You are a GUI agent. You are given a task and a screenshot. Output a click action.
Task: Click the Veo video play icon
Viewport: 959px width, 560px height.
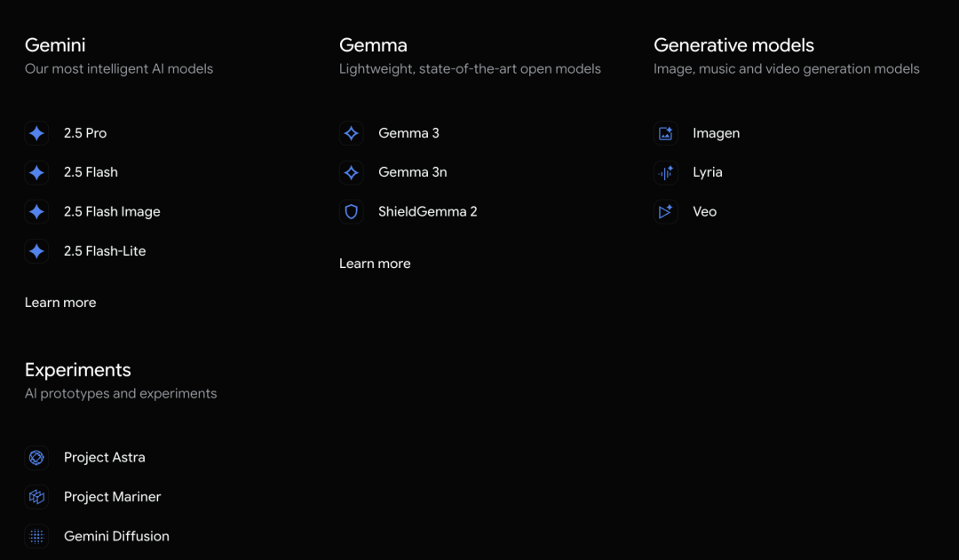(x=666, y=212)
